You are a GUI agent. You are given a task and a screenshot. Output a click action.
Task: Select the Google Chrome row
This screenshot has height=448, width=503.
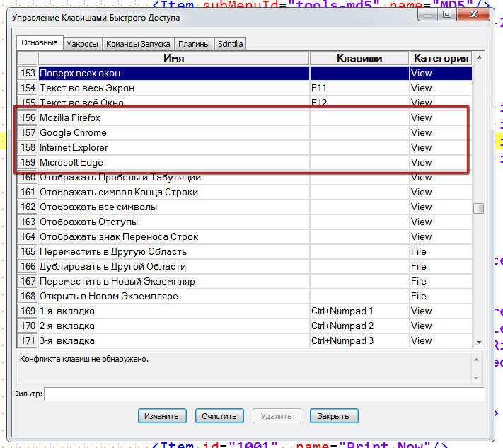coord(245,132)
